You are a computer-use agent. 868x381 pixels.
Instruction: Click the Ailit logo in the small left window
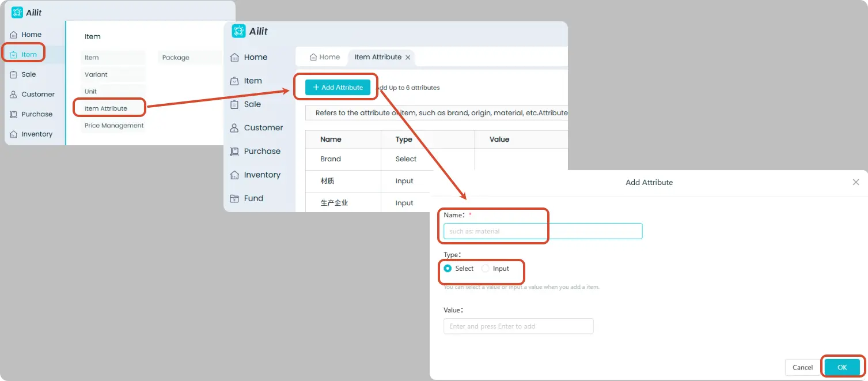[x=17, y=13]
